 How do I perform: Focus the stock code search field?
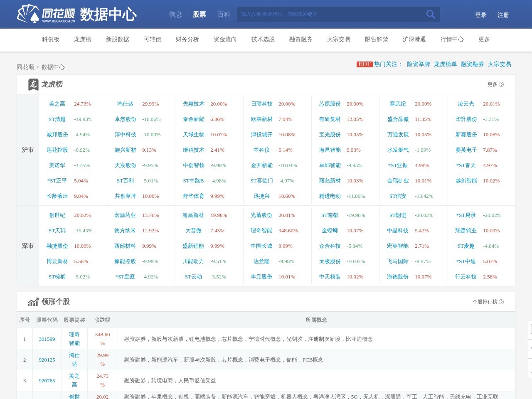point(330,15)
